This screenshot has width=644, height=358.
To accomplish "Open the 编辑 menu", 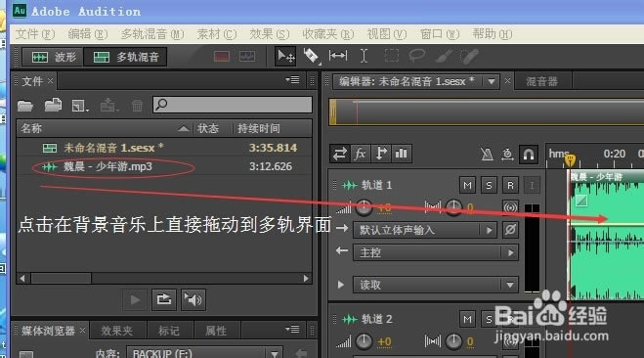I will coord(88,33).
